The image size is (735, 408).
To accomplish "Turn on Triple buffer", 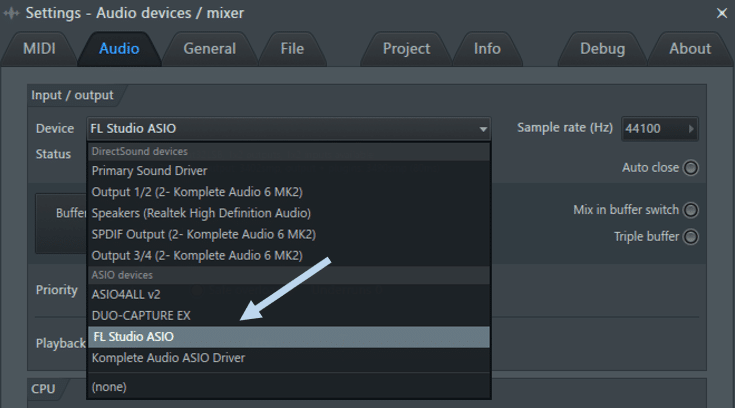I will tap(690, 237).
